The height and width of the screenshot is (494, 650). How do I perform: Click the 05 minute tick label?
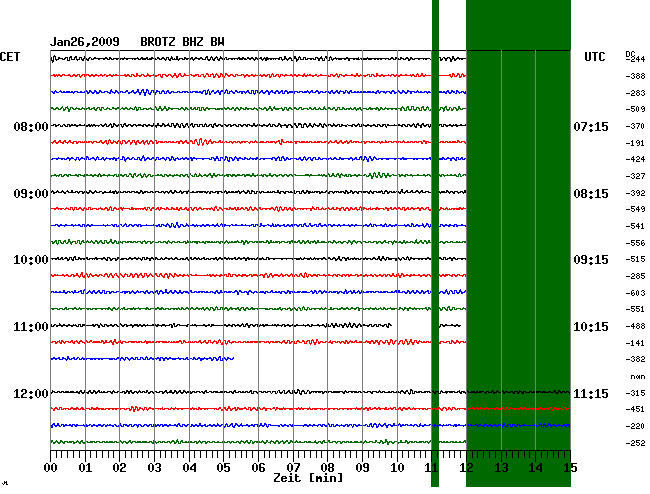(x=224, y=468)
